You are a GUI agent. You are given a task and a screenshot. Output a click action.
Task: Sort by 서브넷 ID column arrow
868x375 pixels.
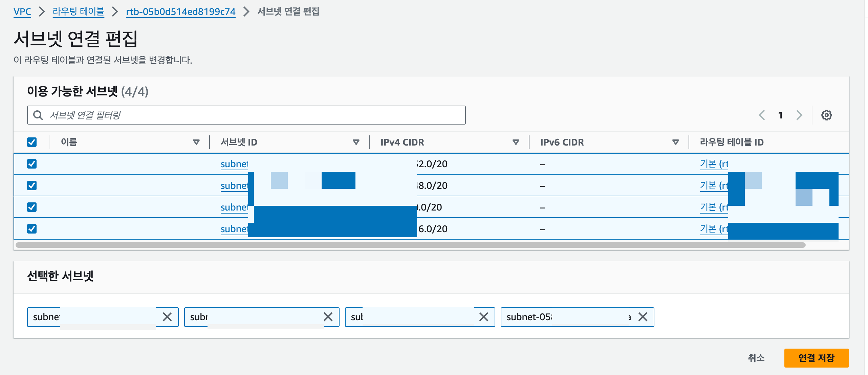pos(356,142)
